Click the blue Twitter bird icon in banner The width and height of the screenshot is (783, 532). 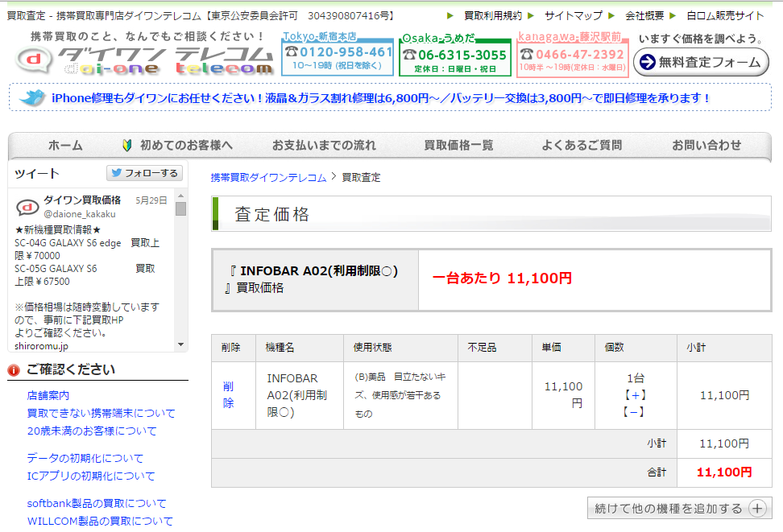pos(32,97)
